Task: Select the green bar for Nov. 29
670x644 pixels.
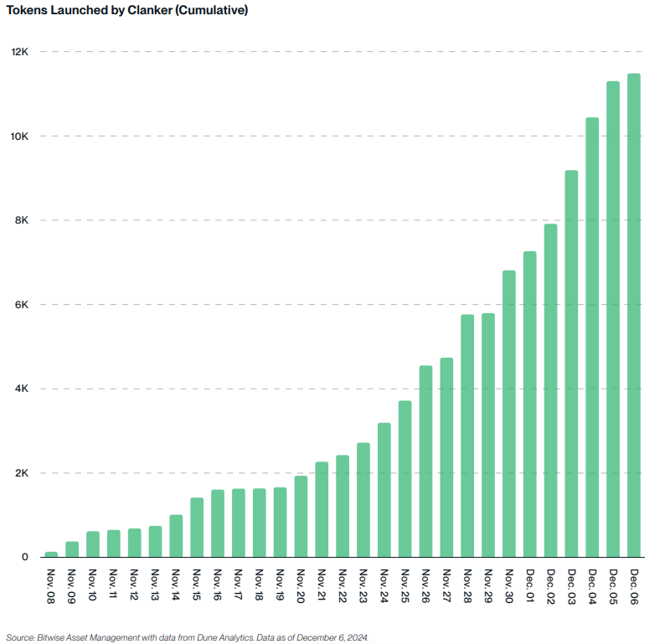Action: 488,435
